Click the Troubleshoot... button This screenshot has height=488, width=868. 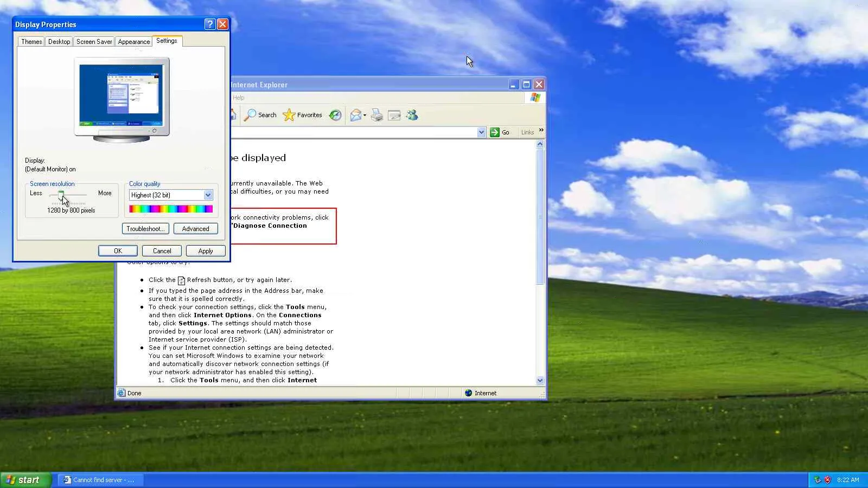[x=145, y=229]
